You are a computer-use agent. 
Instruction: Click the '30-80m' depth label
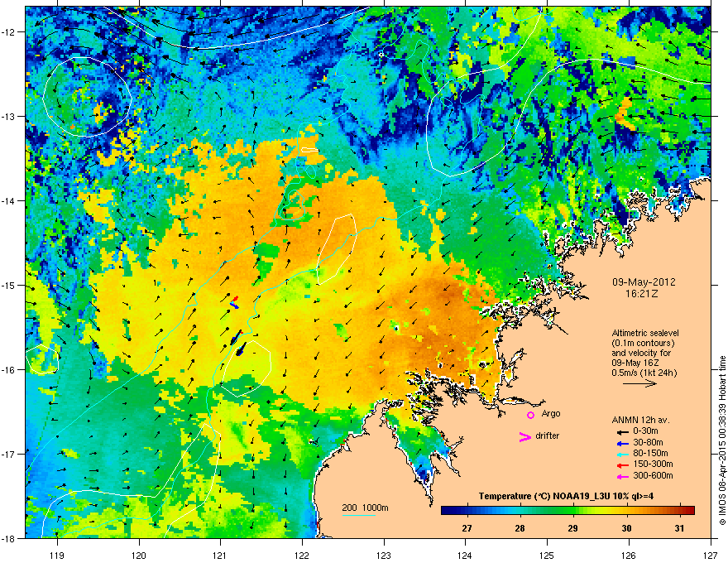pos(648,443)
